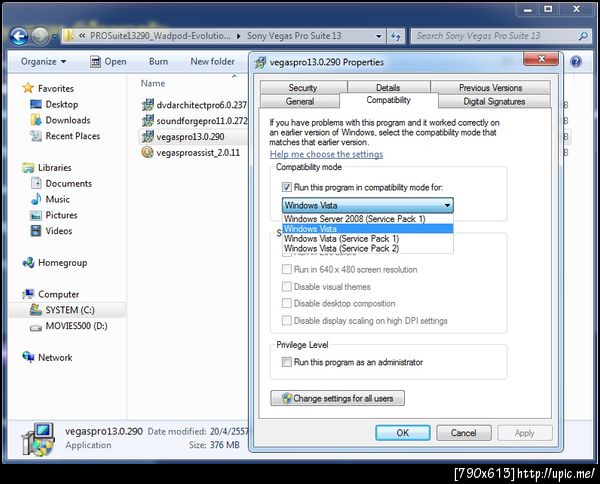This screenshot has height=484, width=600.
Task: Open the Organize dropdown menu
Action: pyautogui.click(x=43, y=61)
